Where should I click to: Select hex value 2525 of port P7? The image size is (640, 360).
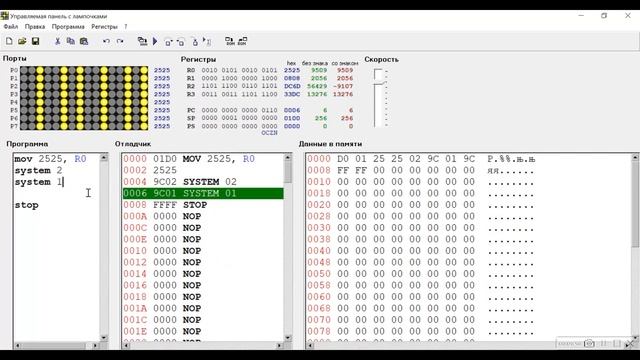162,126
